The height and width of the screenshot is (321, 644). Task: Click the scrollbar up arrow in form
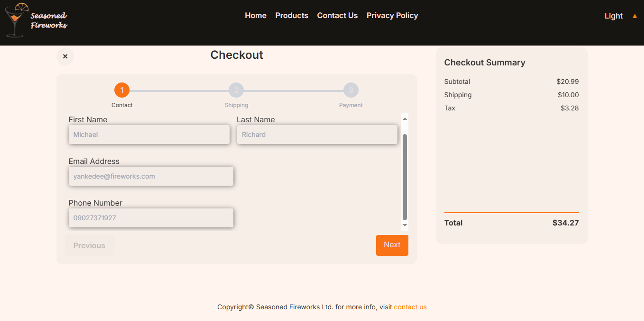pyautogui.click(x=405, y=119)
